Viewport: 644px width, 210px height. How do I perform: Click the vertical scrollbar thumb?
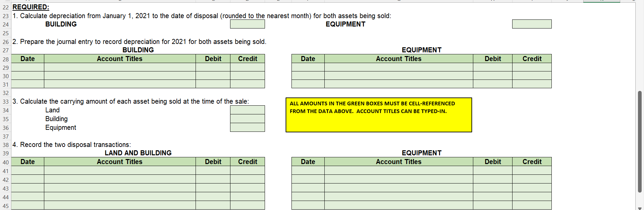click(640, 142)
